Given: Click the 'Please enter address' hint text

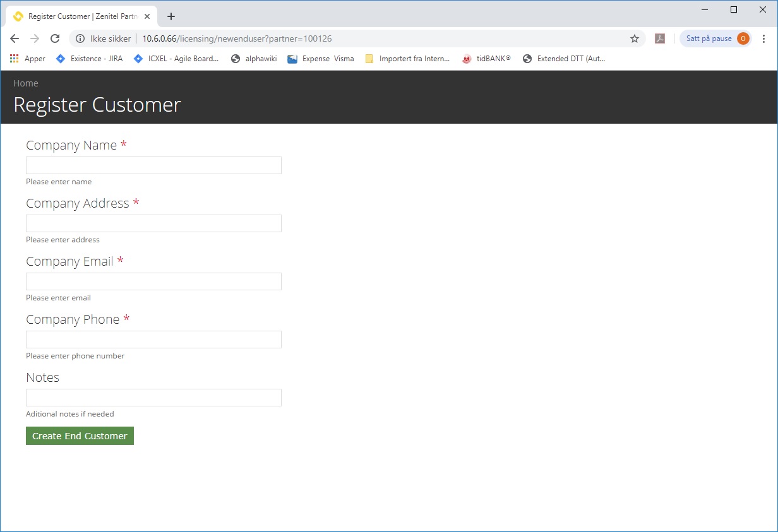Looking at the screenshot, I should click(x=63, y=240).
